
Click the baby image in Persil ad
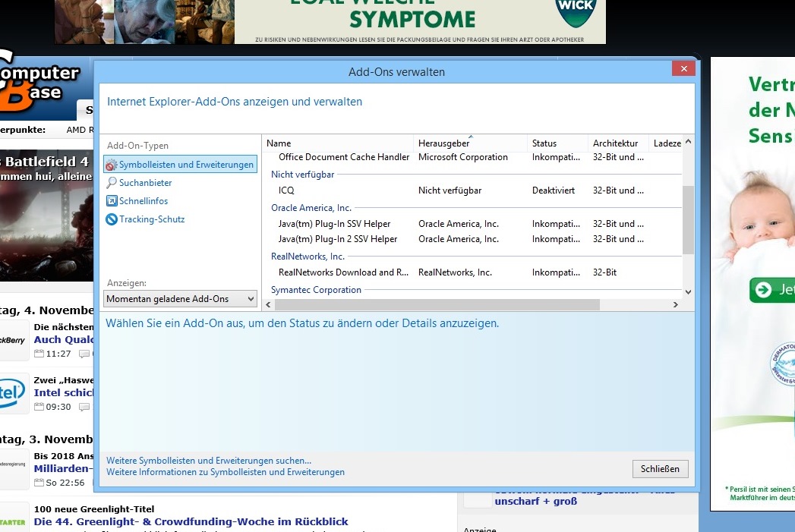coord(762,218)
